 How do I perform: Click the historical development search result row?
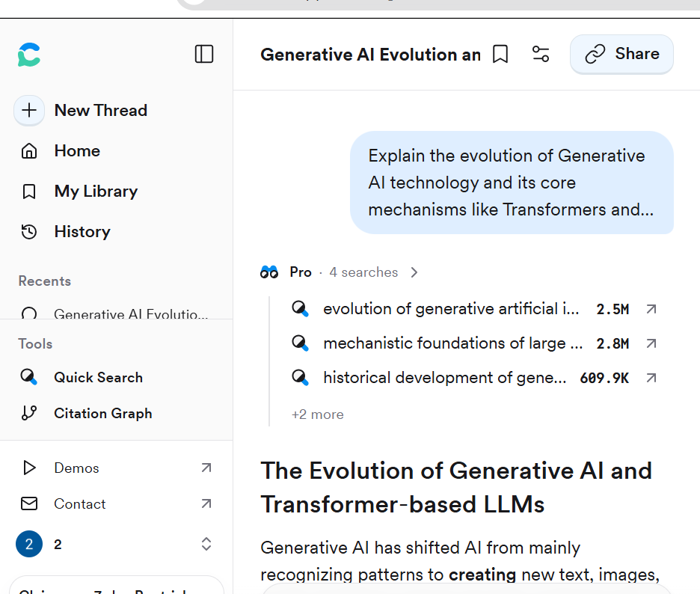[444, 379]
